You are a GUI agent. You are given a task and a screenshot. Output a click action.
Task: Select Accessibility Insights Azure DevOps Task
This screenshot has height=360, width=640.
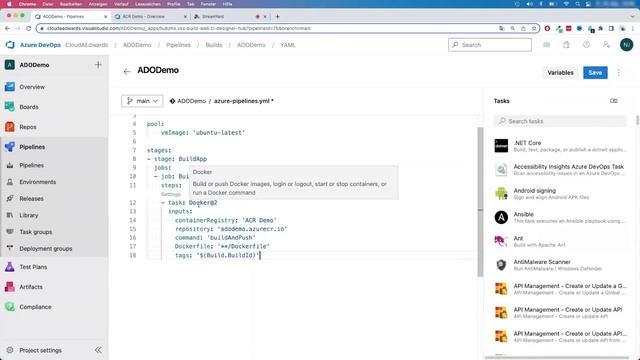pyautogui.click(x=560, y=169)
